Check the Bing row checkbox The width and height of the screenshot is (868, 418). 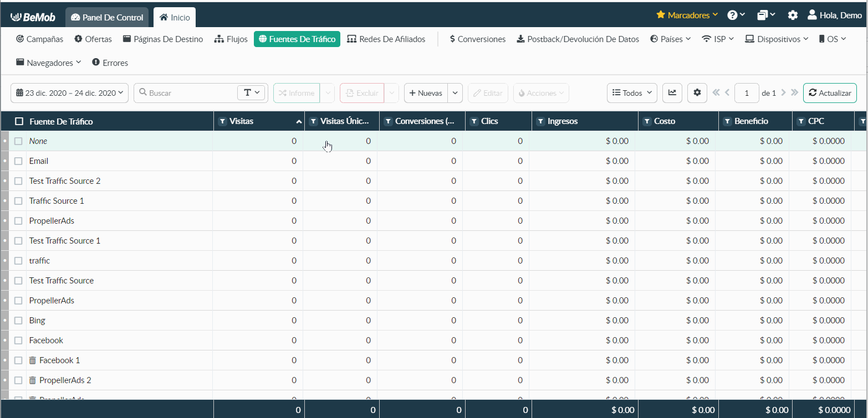click(18, 321)
